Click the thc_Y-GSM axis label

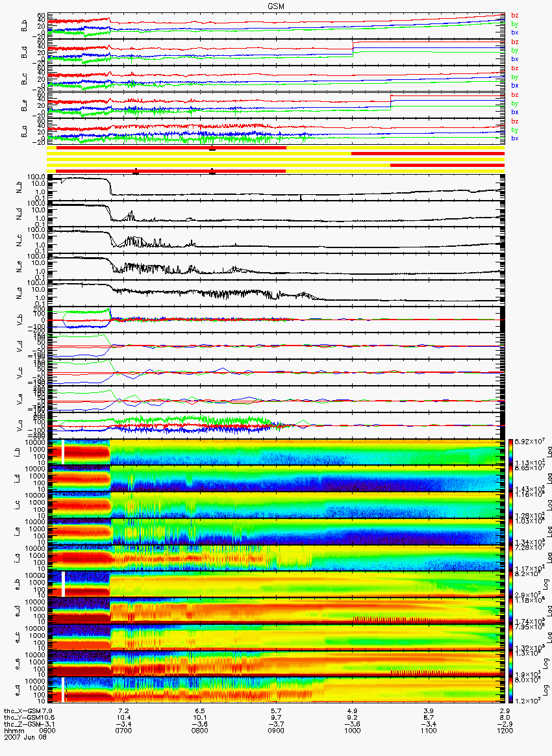point(22,718)
